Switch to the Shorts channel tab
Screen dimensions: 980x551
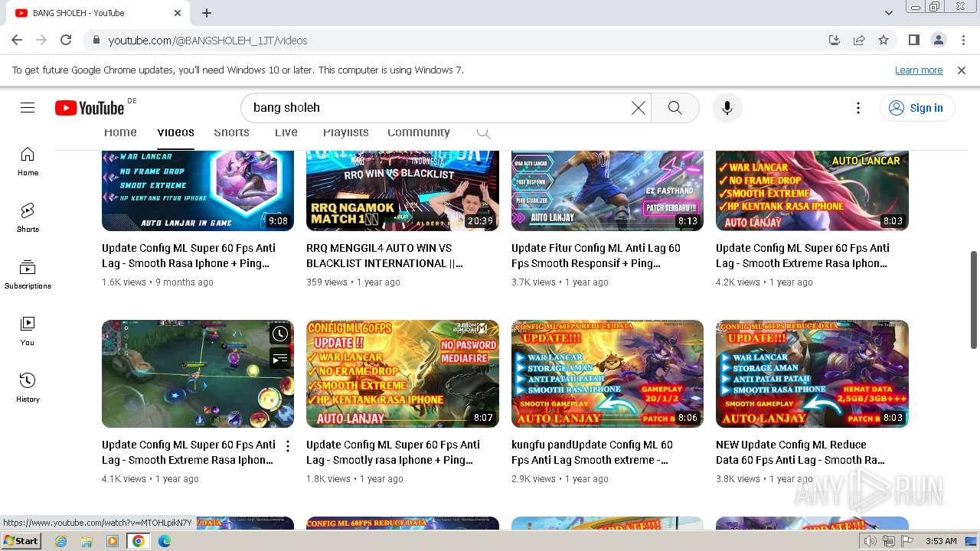click(x=231, y=132)
